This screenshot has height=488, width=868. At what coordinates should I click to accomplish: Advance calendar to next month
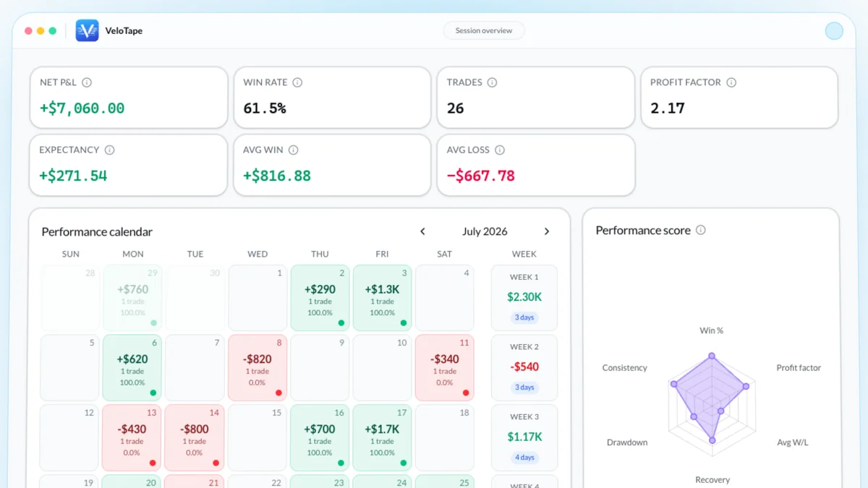point(547,231)
